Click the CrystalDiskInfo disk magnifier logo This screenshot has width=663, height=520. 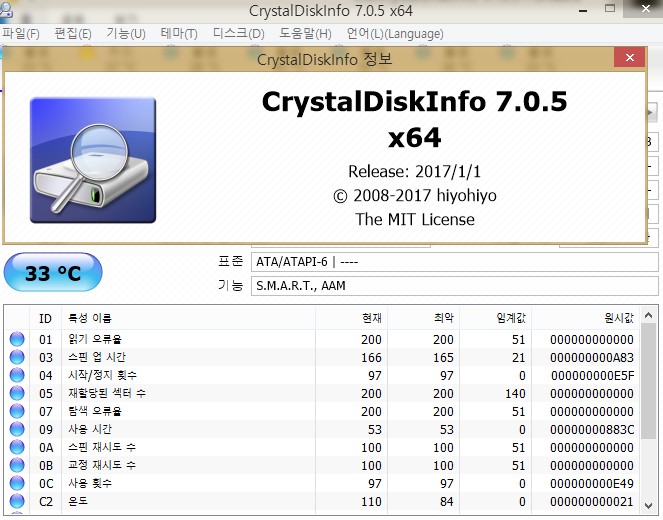(x=93, y=160)
